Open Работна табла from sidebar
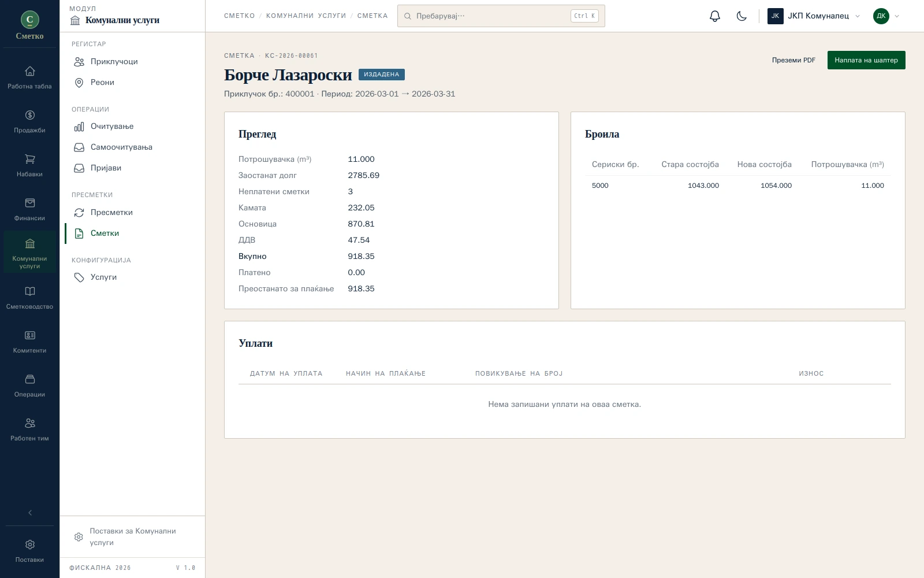This screenshot has width=924, height=578. coord(29,77)
